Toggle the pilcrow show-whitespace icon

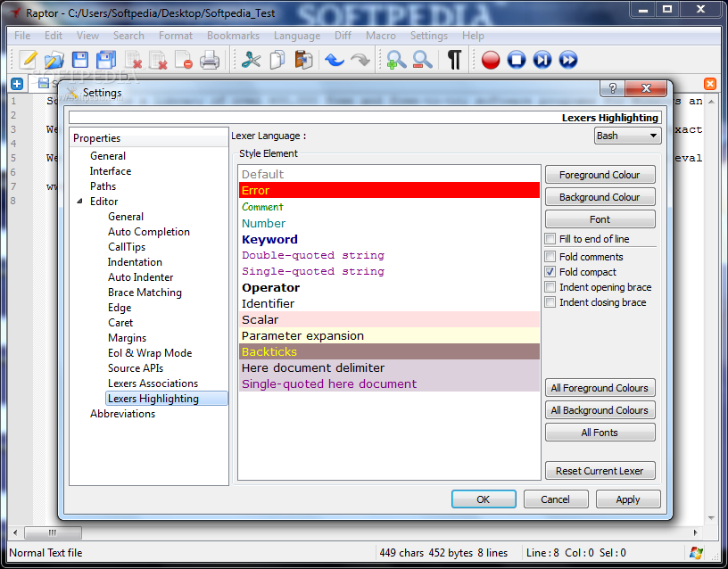click(x=454, y=60)
